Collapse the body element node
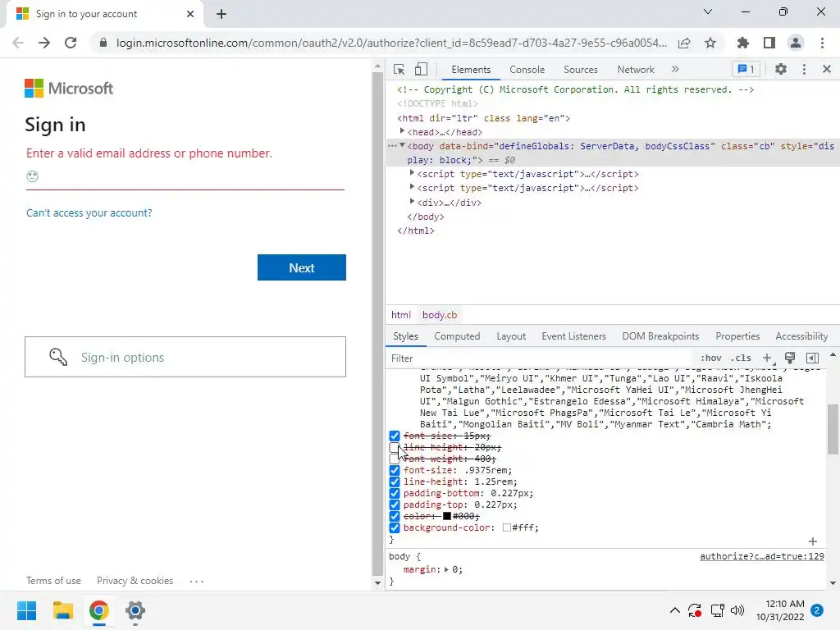 coord(402,146)
